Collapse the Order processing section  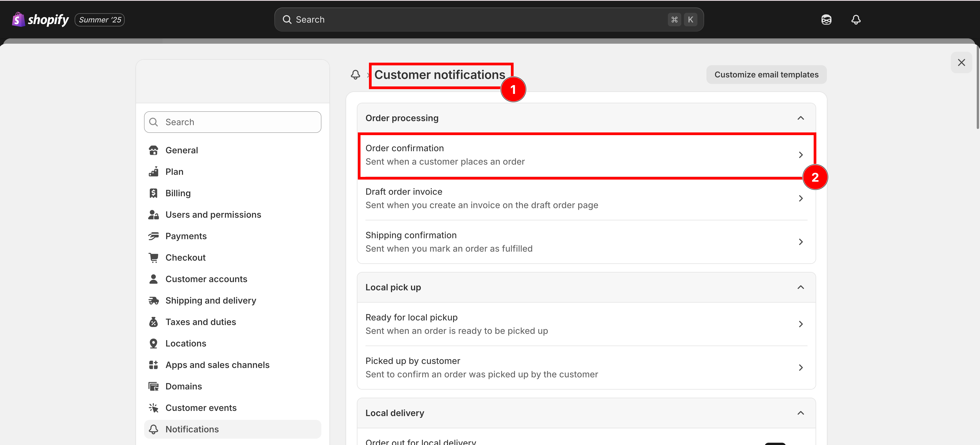coord(800,118)
